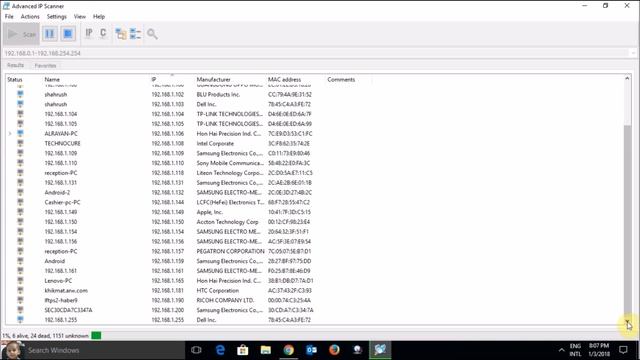This screenshot has height=360, width=640.
Task: Click the IP cell 192.168.1.190
Action: pyautogui.click(x=168, y=300)
